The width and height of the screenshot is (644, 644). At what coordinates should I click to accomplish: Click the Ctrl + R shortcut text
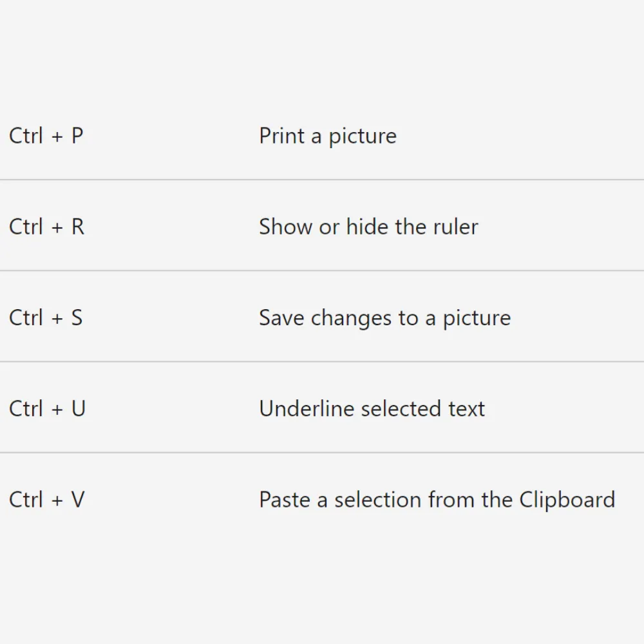point(46,227)
